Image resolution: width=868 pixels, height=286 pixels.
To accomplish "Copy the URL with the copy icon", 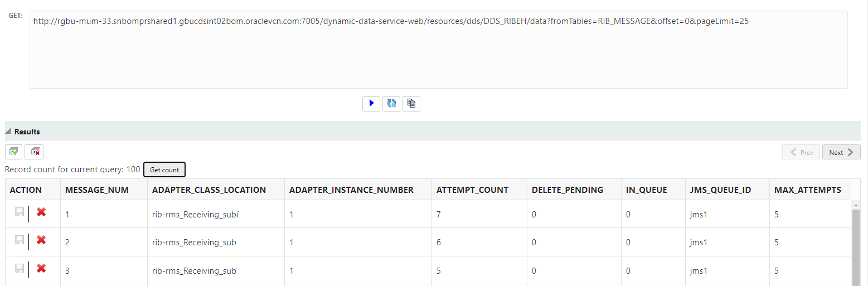I will (x=411, y=104).
